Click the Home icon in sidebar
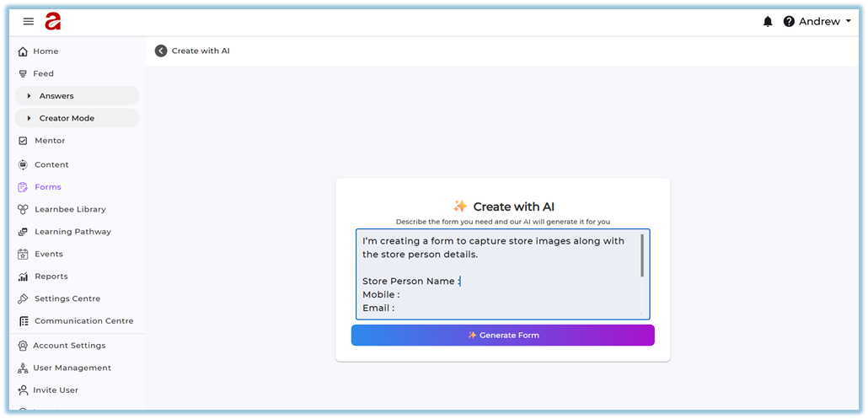This screenshot has height=419, width=868. 23,51
